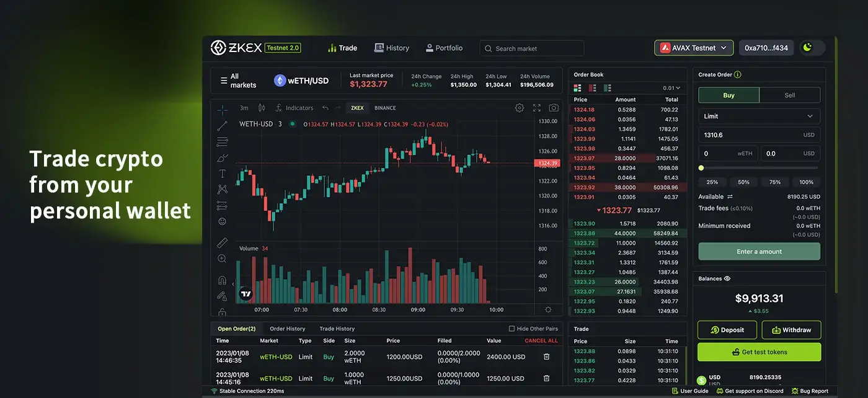The width and height of the screenshot is (868, 398).
Task: Switch to the Order History tab
Action: (x=287, y=329)
